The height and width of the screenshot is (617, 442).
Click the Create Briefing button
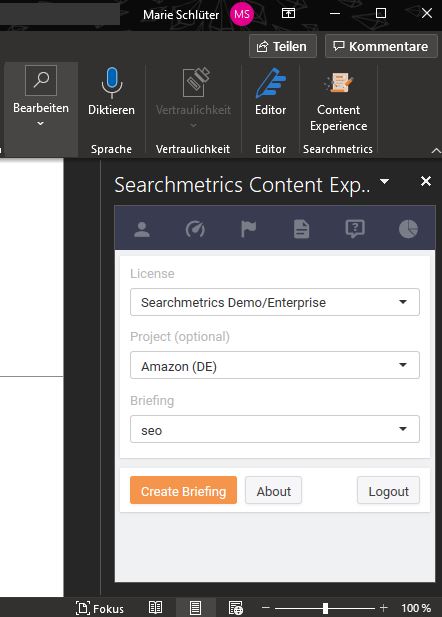coord(183,490)
